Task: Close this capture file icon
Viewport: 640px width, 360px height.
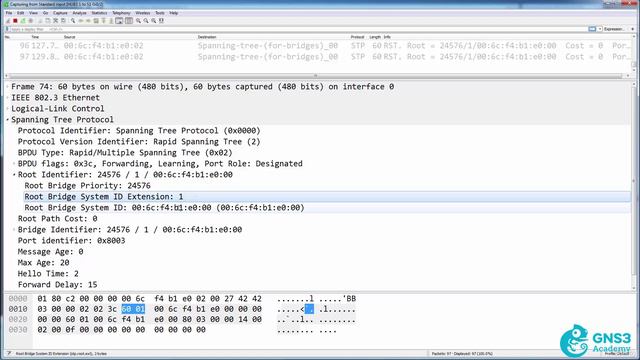Action: (55, 20)
